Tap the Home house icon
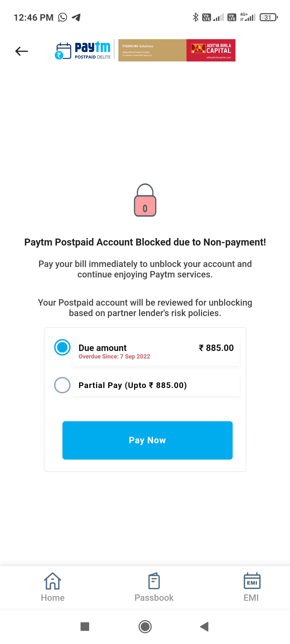 click(x=53, y=581)
